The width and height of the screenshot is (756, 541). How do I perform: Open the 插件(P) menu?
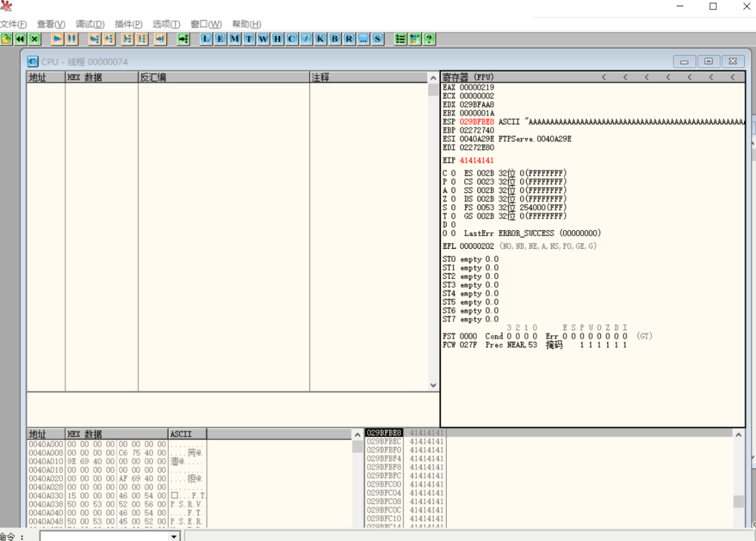point(129,24)
